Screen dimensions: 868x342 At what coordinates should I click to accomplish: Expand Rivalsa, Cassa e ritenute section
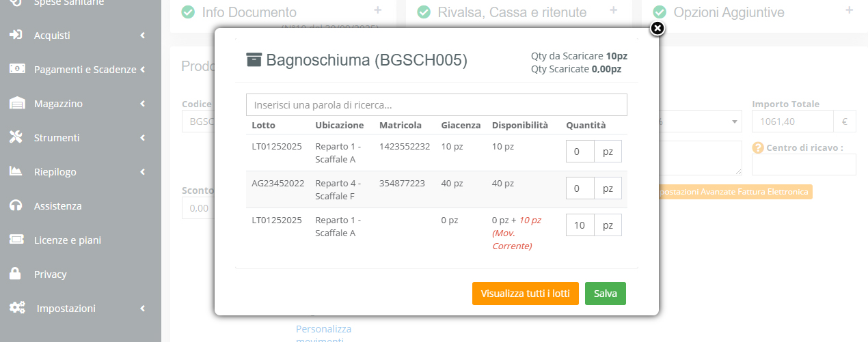pos(613,10)
